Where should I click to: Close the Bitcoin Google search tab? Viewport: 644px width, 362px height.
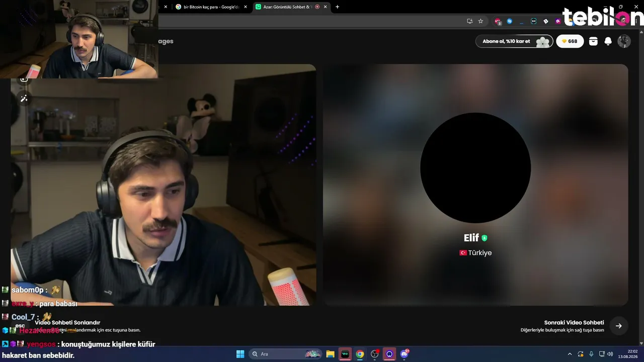[x=246, y=7]
